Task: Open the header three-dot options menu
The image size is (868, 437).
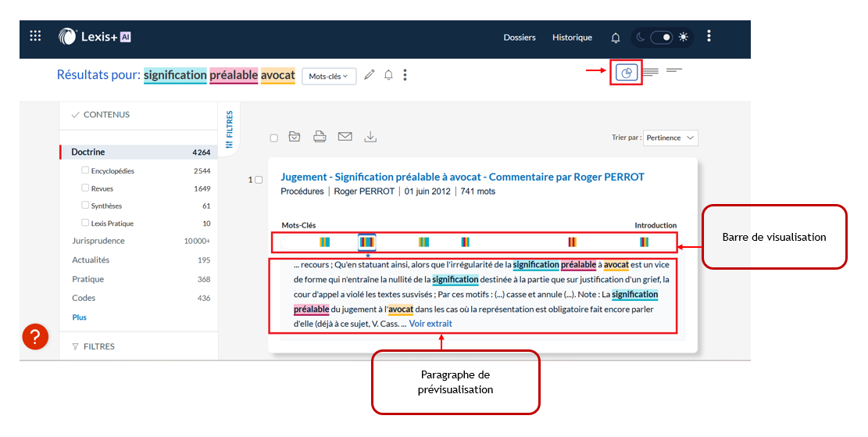Action: click(x=709, y=36)
